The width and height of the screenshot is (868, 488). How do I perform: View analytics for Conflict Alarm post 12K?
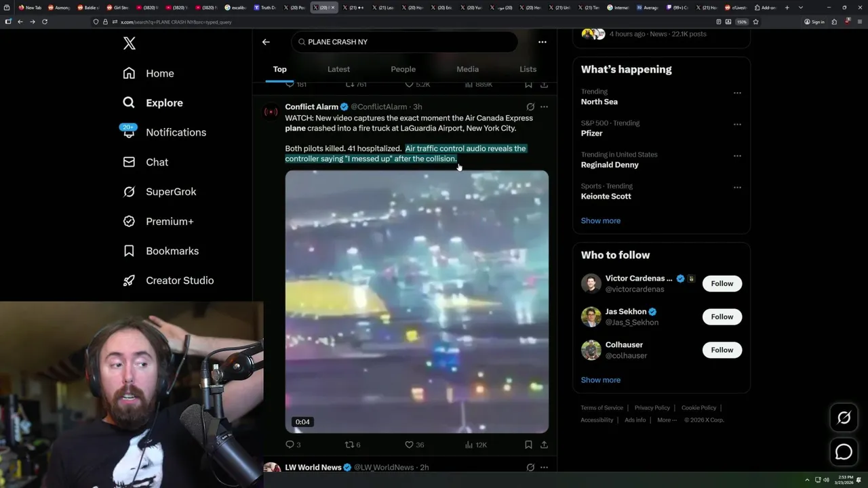pos(475,445)
